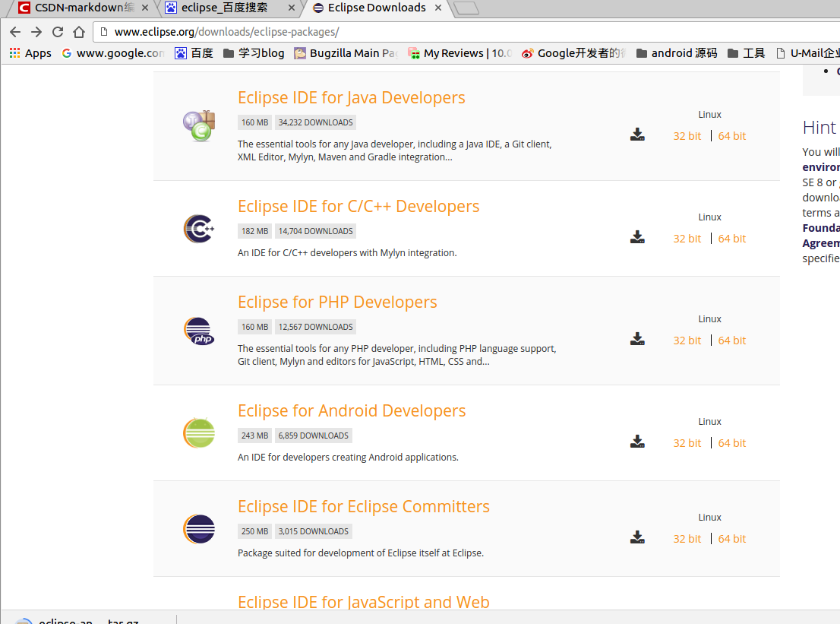Click the Android Developers package icon
Screen dimensions: 840x624
199,432
